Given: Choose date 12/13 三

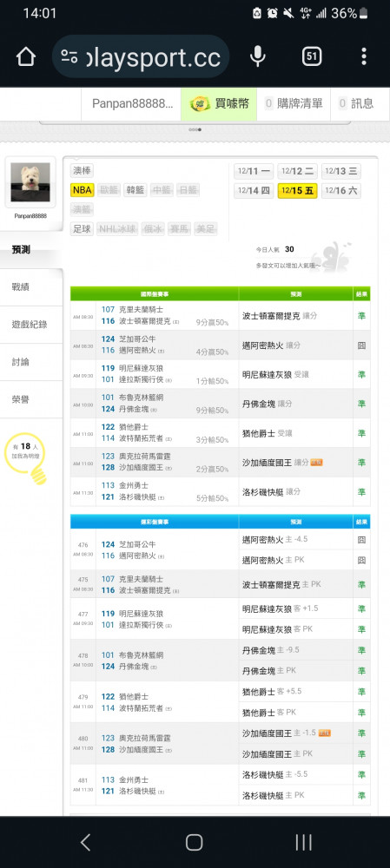Looking at the screenshot, I should point(341,171).
